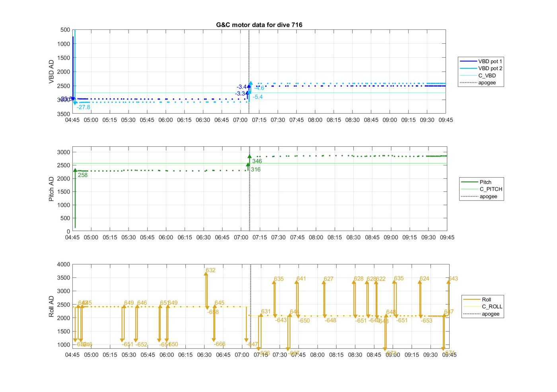Image resolution: width=557 pixels, height=392 pixels.
Task: Click the '3500' tick on VBD axis
Action: click(x=64, y=114)
